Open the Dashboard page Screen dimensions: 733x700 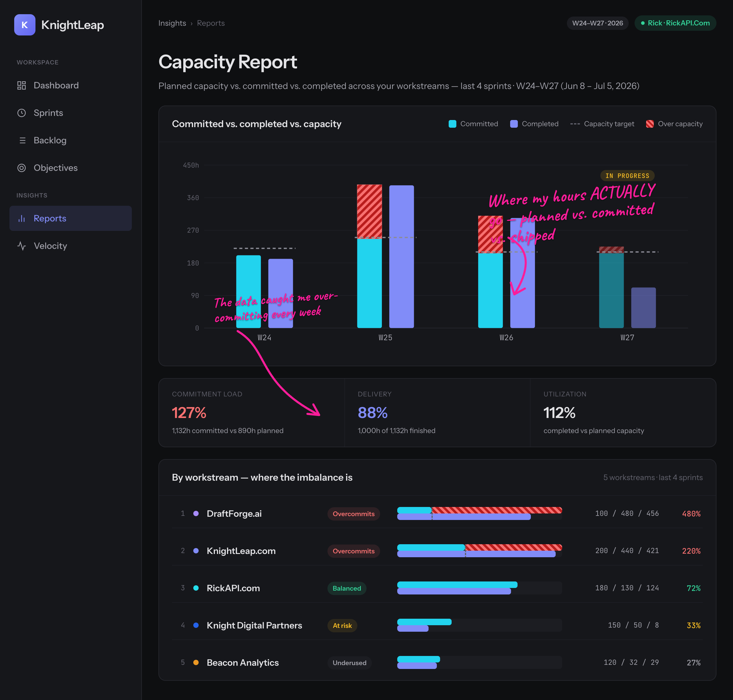(71, 85)
